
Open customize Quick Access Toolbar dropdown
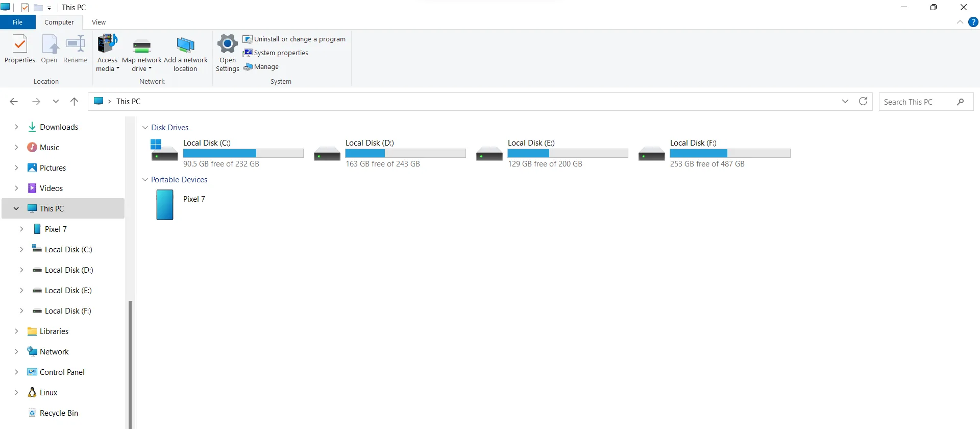pos(49,8)
